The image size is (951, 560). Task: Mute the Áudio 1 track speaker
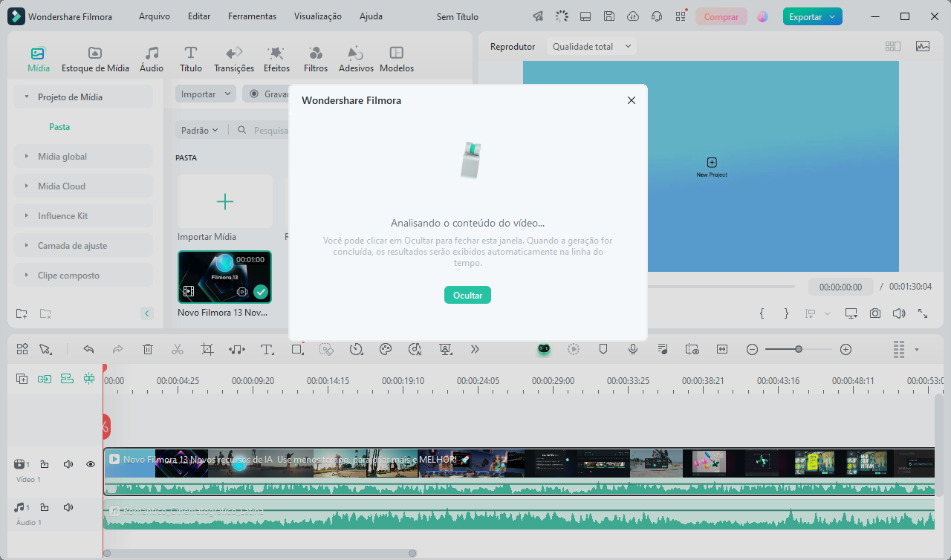coord(68,507)
